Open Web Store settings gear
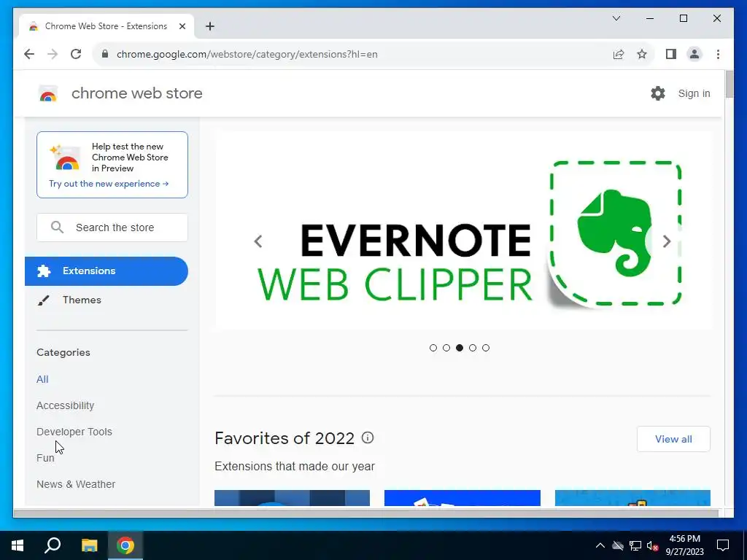Viewport: 747px width, 560px height. [658, 93]
